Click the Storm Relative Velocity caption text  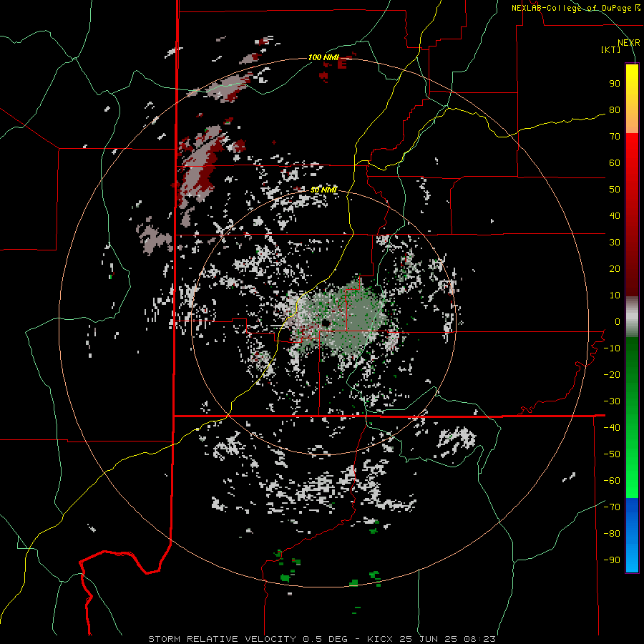[321, 639]
